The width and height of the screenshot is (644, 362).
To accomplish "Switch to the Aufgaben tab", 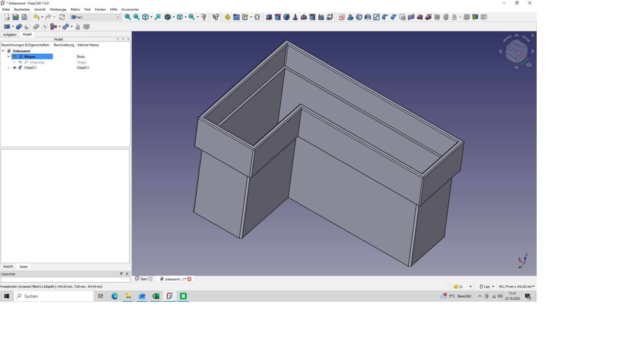I will (x=10, y=35).
